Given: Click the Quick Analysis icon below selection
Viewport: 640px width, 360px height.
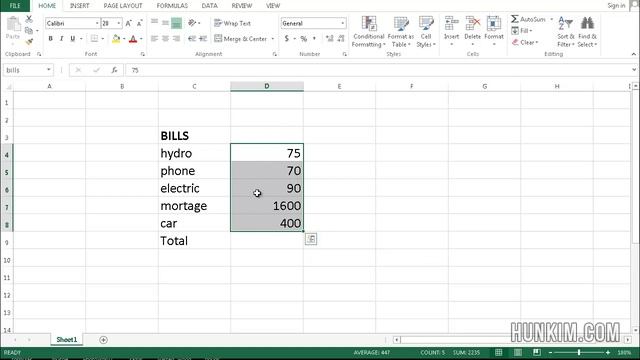Looking at the screenshot, I should click(x=311, y=239).
